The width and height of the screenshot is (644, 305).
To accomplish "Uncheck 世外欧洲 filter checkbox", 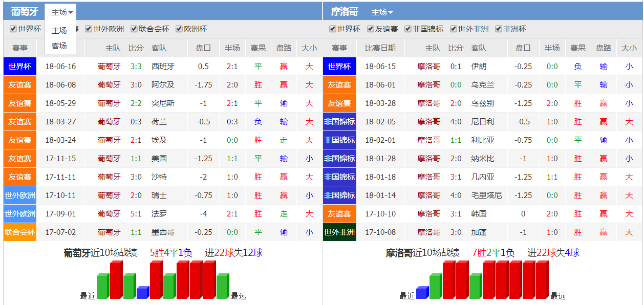I will 89,29.
